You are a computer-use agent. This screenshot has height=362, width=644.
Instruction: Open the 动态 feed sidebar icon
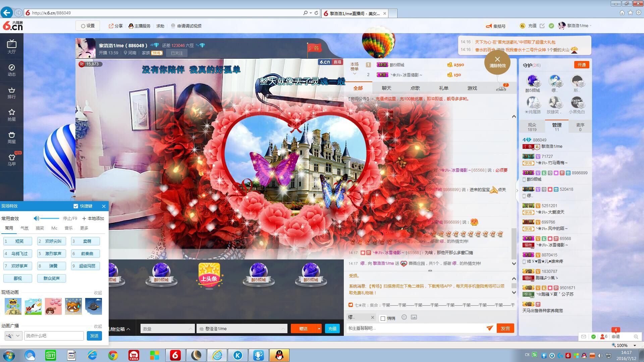(x=12, y=70)
